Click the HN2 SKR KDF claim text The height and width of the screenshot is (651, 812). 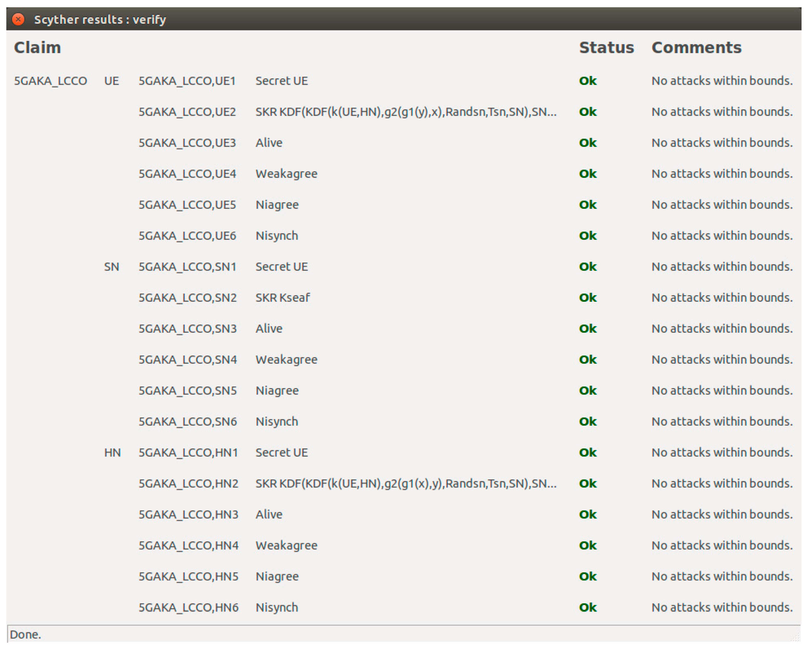(406, 483)
